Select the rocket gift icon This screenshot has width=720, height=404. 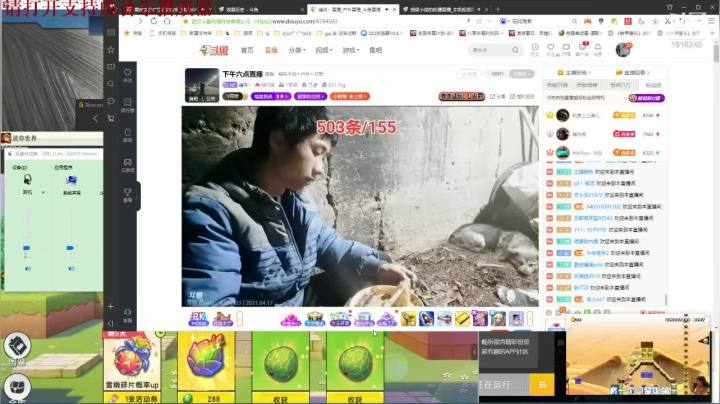point(426,319)
